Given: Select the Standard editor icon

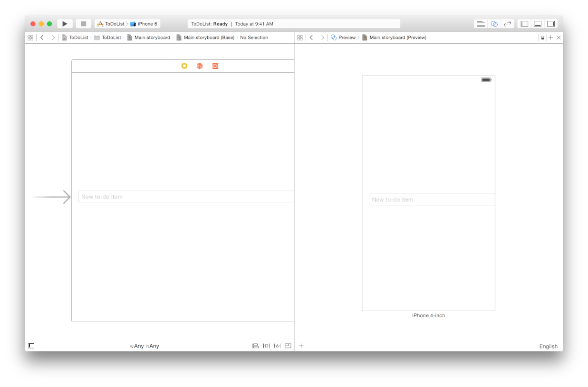Looking at the screenshot, I should 481,24.
